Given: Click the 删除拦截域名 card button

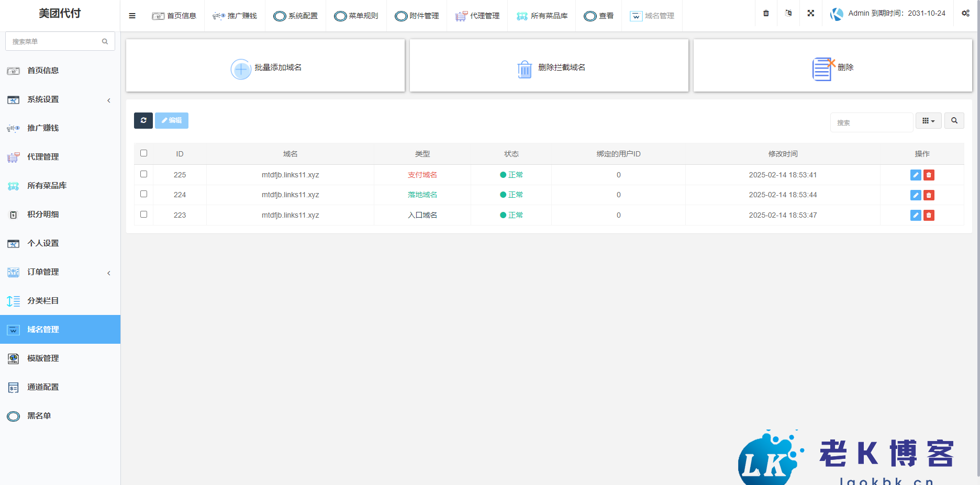Looking at the screenshot, I should pyautogui.click(x=549, y=67).
